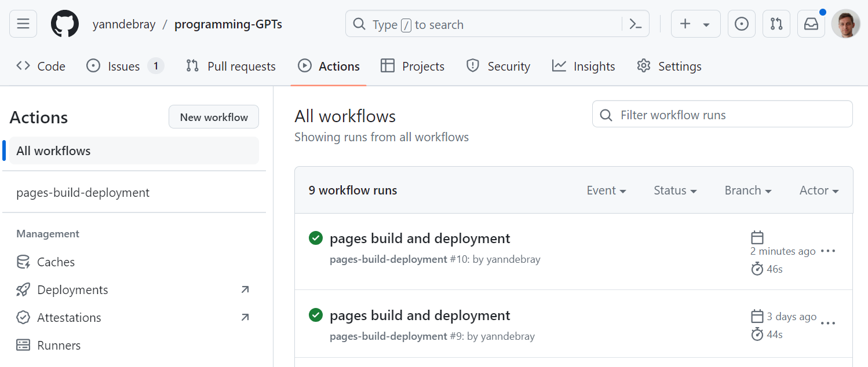Click the calendar icon beside 2 minutes ago
The width and height of the screenshot is (868, 367).
[x=757, y=237]
